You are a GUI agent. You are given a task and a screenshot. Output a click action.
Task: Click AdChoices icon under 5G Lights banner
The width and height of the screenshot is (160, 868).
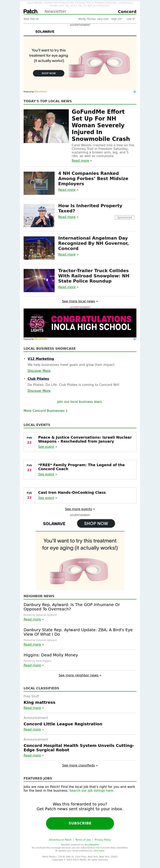135,339
